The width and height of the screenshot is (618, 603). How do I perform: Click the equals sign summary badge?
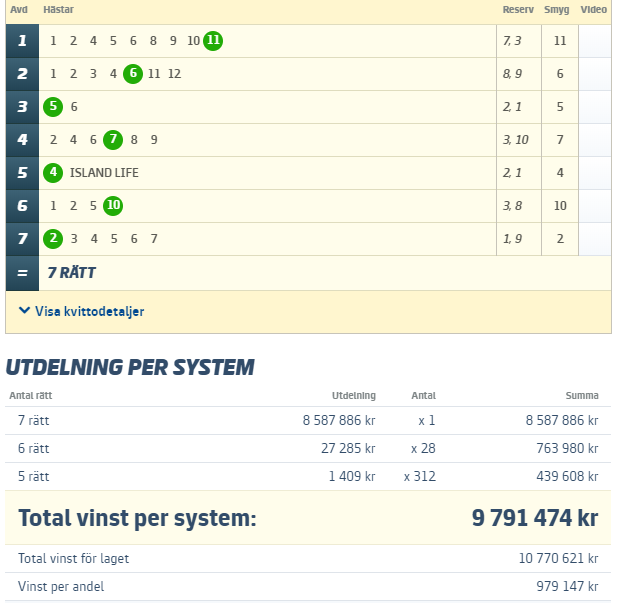(x=22, y=273)
